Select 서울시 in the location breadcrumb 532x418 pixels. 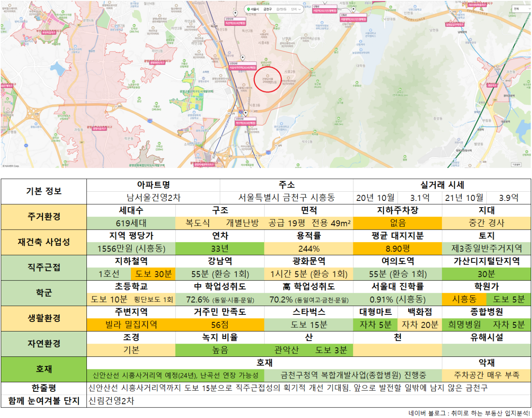tap(255, 9)
